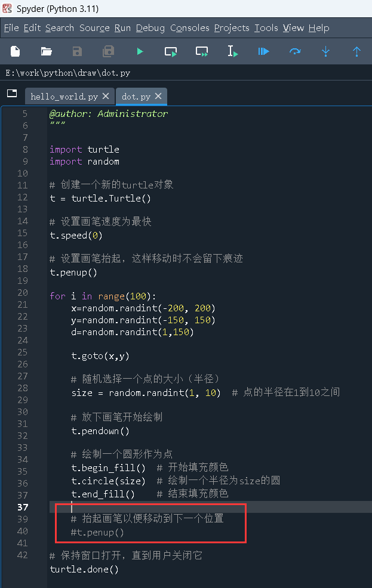
Task: Create a new file
Action: point(15,51)
